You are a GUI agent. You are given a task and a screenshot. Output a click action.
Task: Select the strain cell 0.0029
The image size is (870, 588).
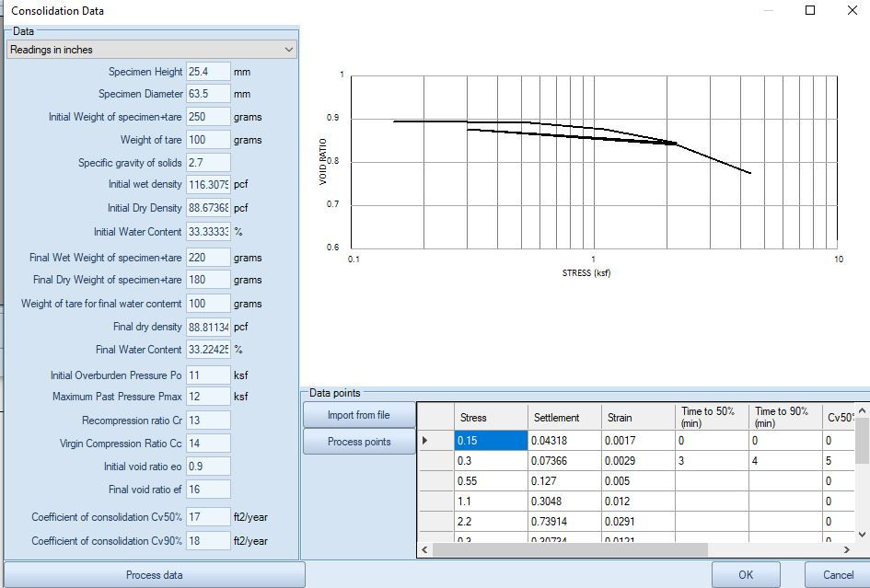pyautogui.click(x=638, y=460)
